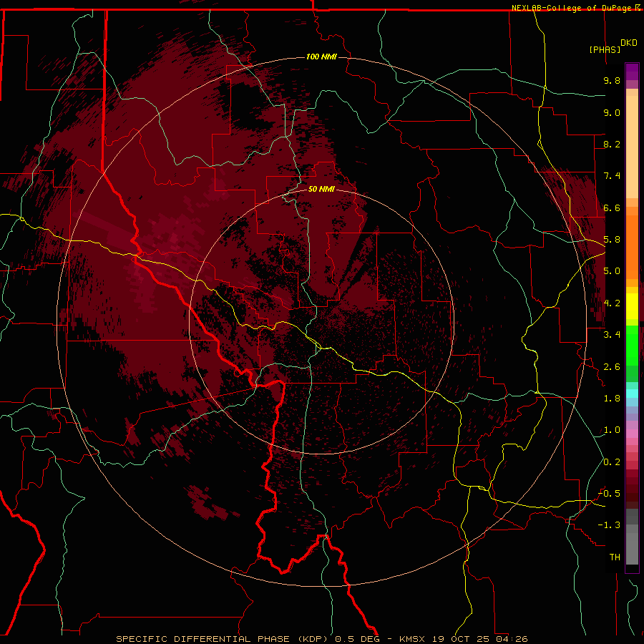Image resolution: width=644 pixels, height=644 pixels.
Task: Pick the bright green segment of color bar
Action: coord(632,346)
